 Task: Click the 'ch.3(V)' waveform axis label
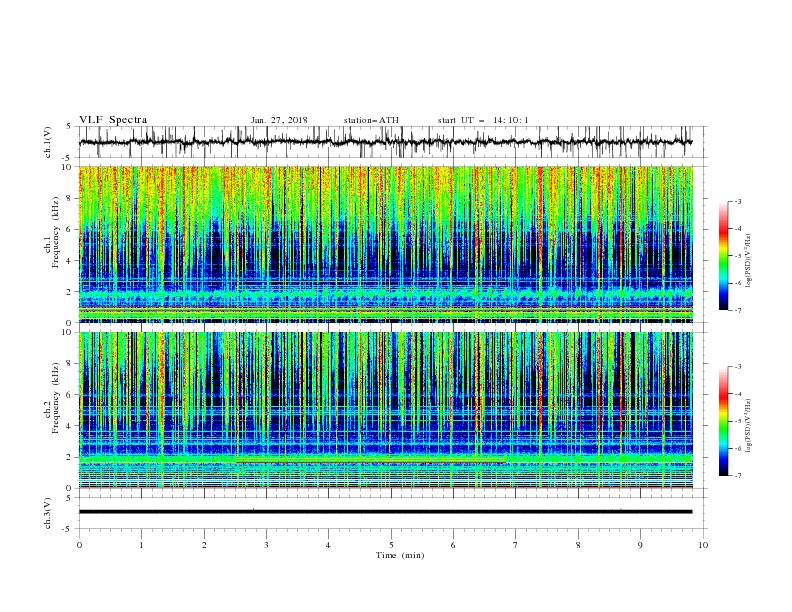tap(48, 513)
